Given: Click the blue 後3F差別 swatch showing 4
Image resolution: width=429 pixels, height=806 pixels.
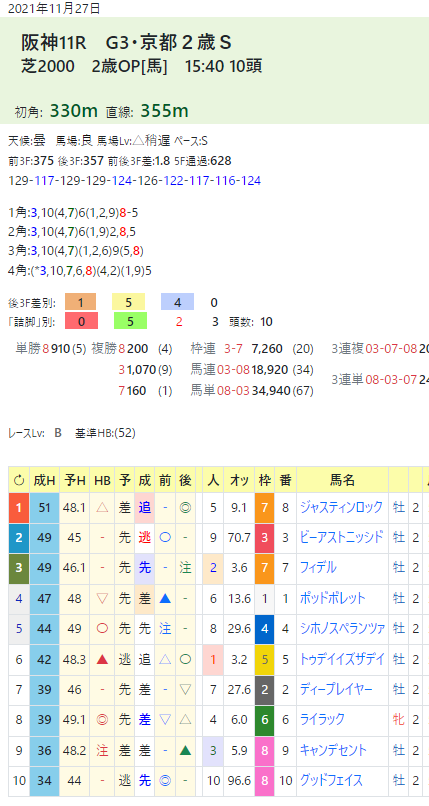Looking at the screenshot, I should click(x=177, y=302).
